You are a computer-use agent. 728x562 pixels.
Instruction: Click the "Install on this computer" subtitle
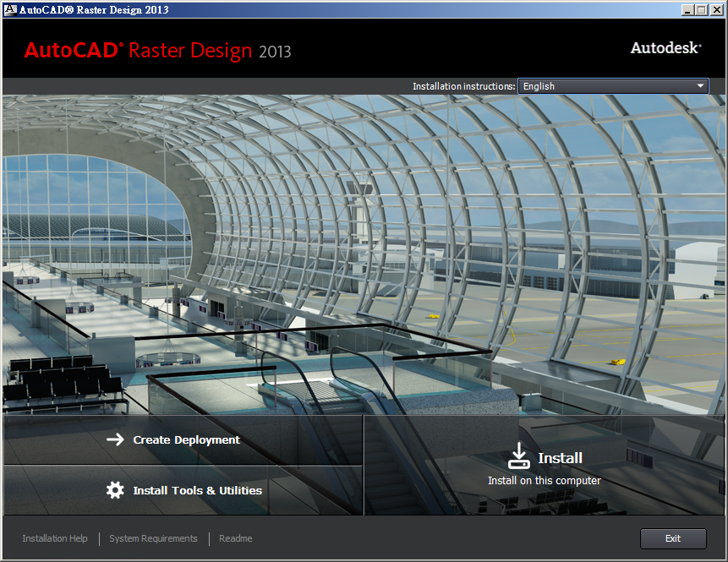pyautogui.click(x=544, y=480)
